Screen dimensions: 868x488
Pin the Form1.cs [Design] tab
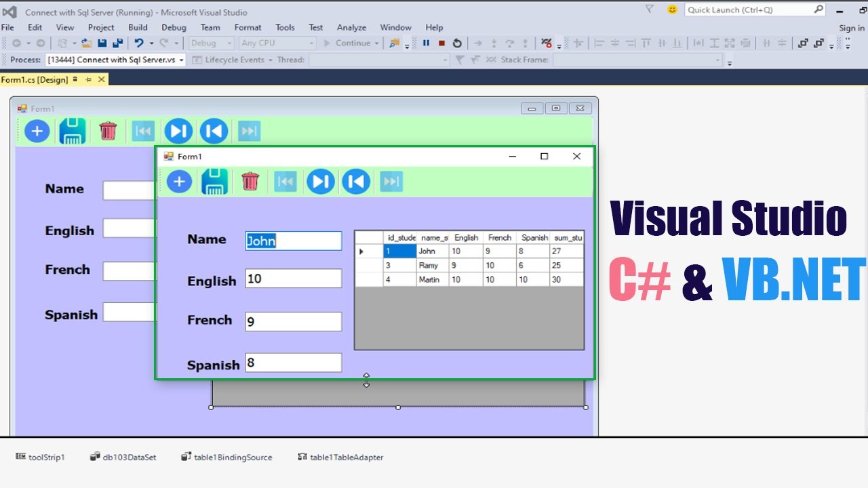point(88,79)
